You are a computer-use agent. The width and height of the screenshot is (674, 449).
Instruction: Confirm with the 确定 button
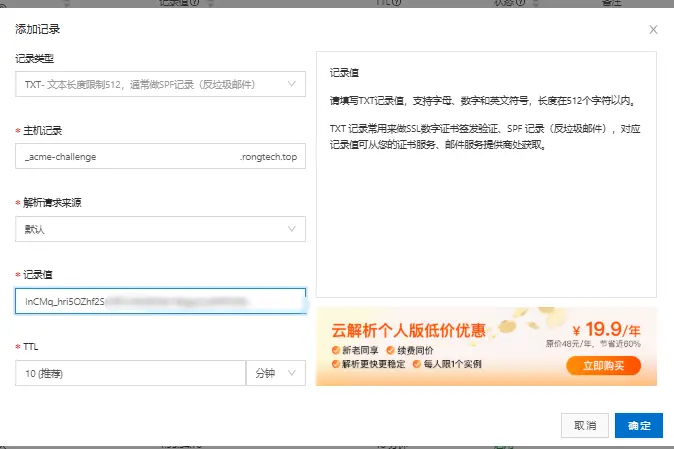coord(639,425)
